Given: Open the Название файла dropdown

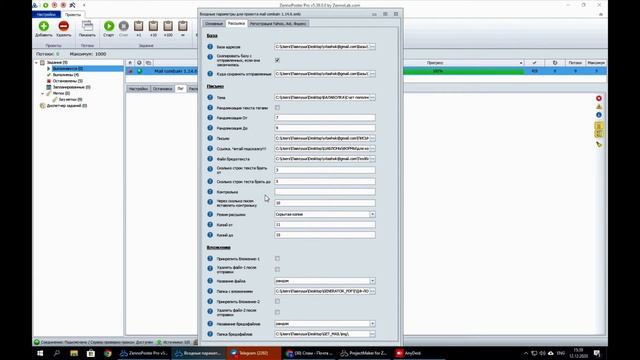Looking at the screenshot, I should [372, 281].
